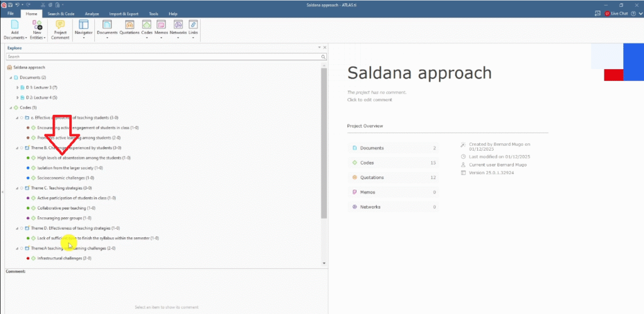Collapse Theme C. Teaching strategies folder

pyautogui.click(x=17, y=188)
